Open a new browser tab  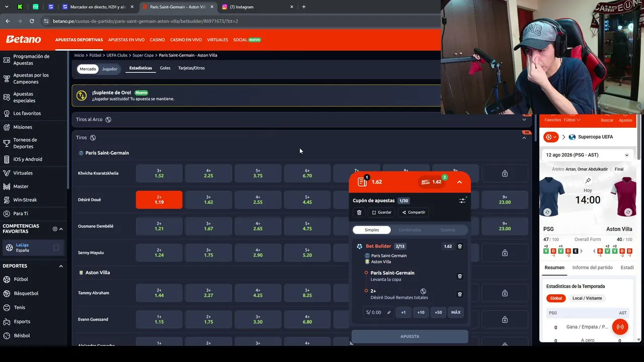point(304,7)
